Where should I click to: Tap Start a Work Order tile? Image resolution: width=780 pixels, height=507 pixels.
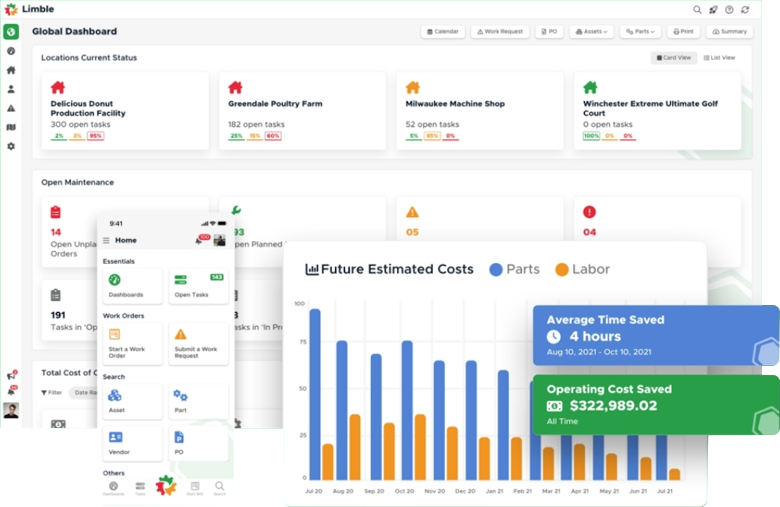tap(132, 344)
